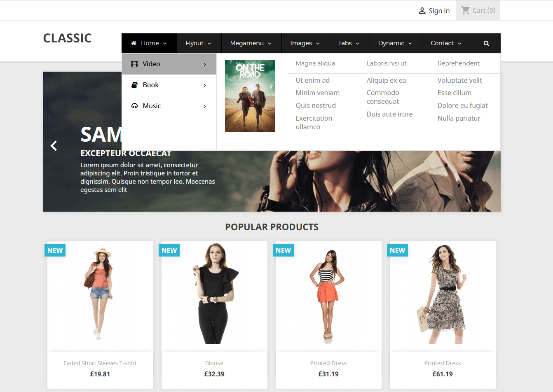The width and height of the screenshot is (553, 392).
Task: Open the Tabs dropdown chevron
Action: (x=358, y=44)
